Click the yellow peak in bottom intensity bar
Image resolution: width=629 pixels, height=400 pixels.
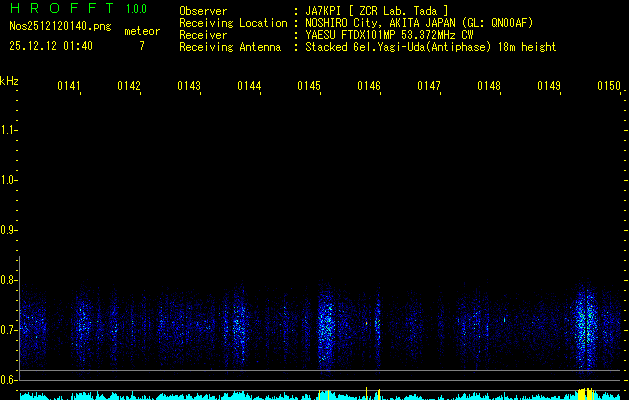(586, 393)
